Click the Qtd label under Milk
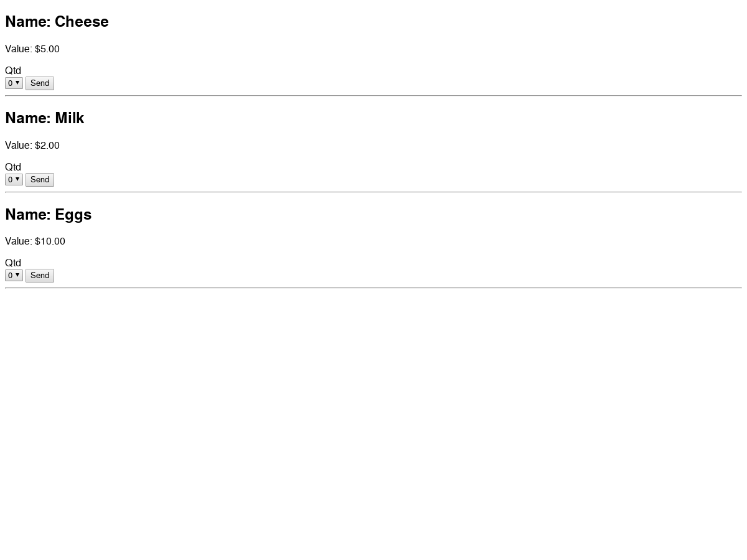 point(13,167)
